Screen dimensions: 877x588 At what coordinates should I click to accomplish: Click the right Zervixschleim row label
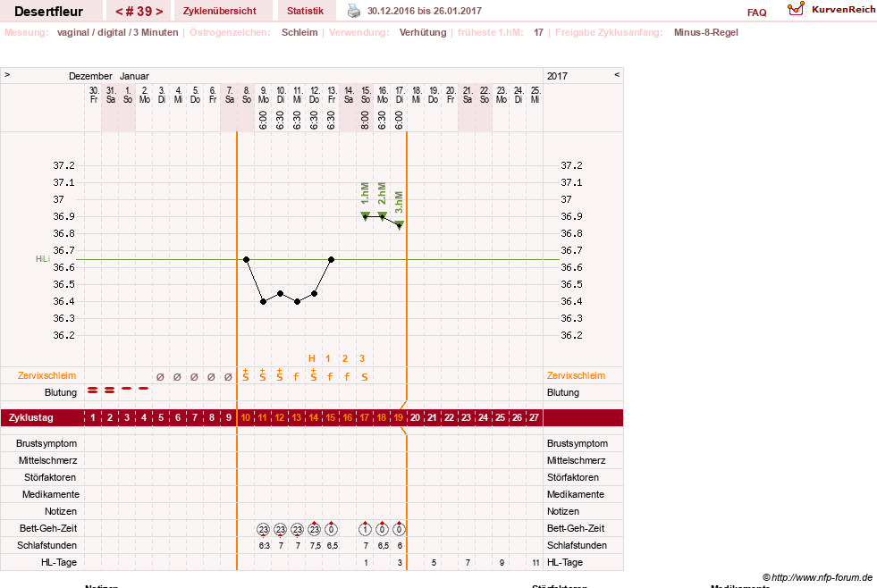576,375
